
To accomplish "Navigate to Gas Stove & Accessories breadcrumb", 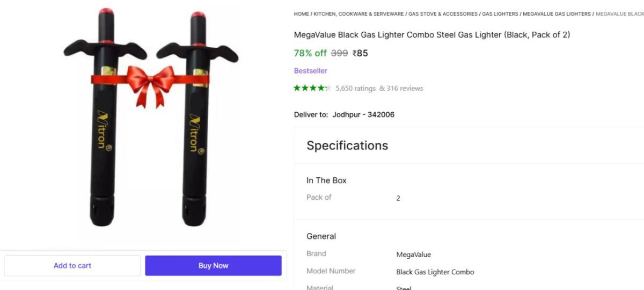I will [x=443, y=14].
